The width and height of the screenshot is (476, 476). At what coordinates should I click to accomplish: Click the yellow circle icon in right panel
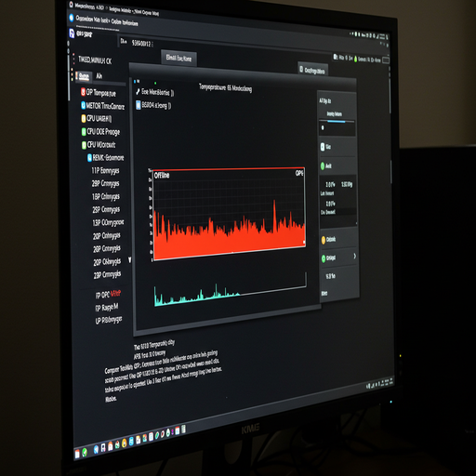[x=324, y=240]
